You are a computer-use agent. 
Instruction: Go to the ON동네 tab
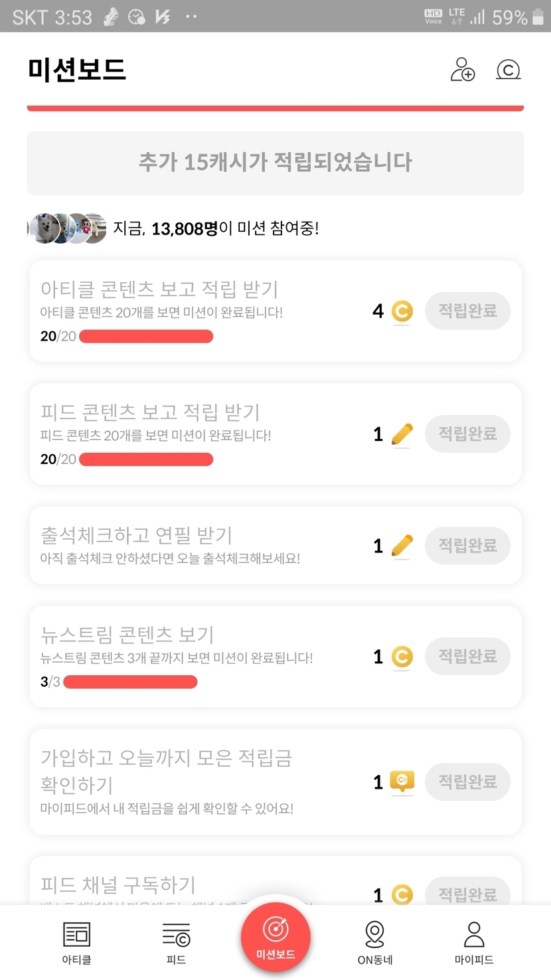[x=374, y=943]
